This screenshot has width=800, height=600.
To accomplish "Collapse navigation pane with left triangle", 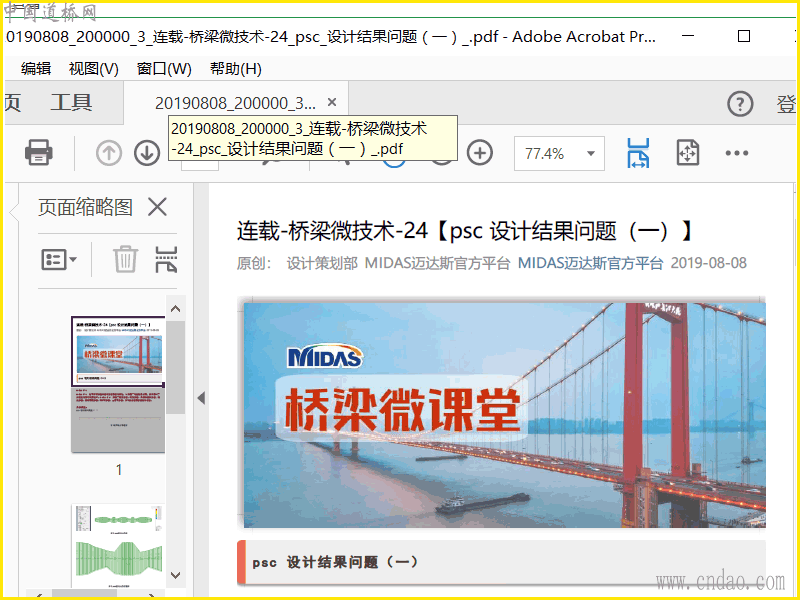I will [201, 398].
